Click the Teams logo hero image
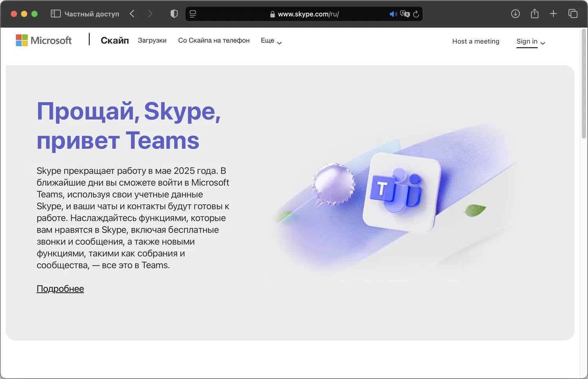This screenshot has width=588, height=379. coord(402,193)
